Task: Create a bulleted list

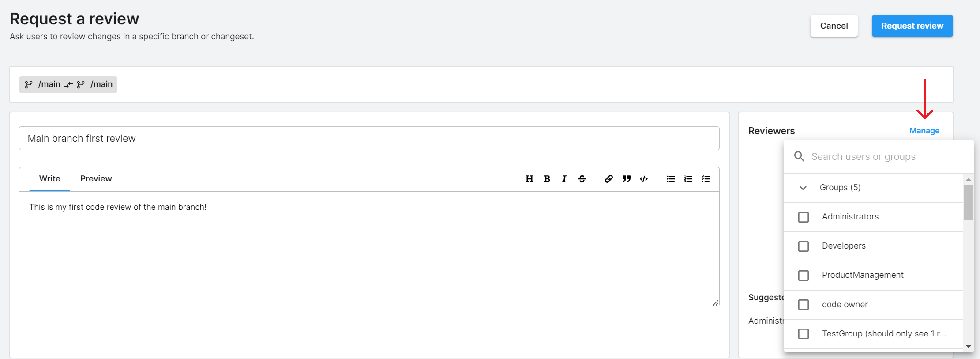Action: [x=671, y=179]
